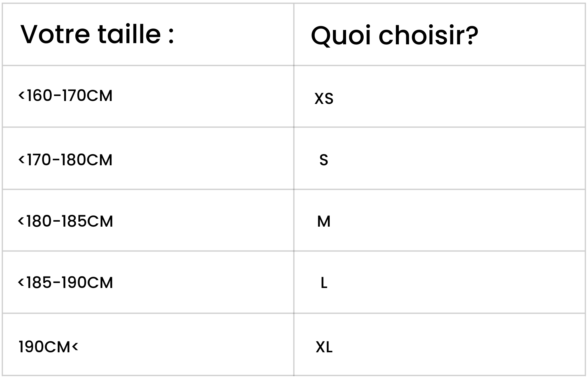
Task: Click the "Votre taille :" header
Action: click(97, 34)
